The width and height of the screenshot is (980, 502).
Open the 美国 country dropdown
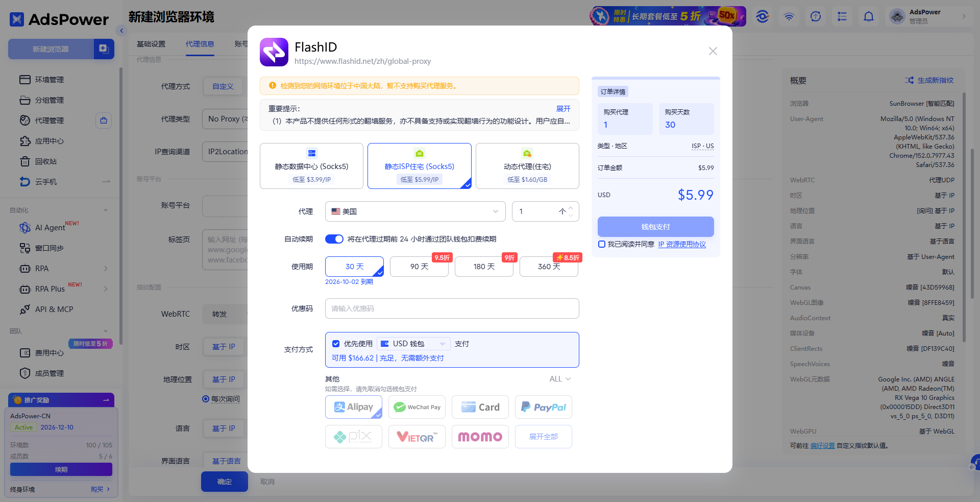[x=415, y=211]
